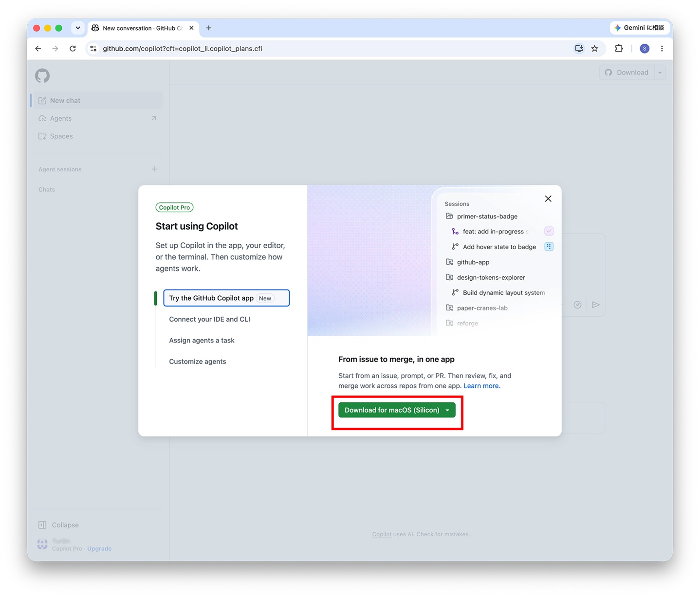
Task: Click the install app icon in address bar
Action: 579,49
